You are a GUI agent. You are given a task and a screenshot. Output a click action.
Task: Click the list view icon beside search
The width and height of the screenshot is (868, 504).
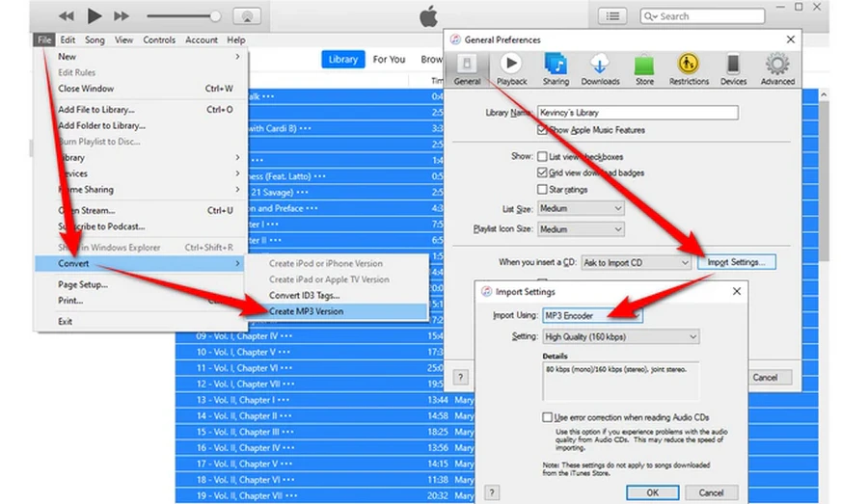(612, 16)
